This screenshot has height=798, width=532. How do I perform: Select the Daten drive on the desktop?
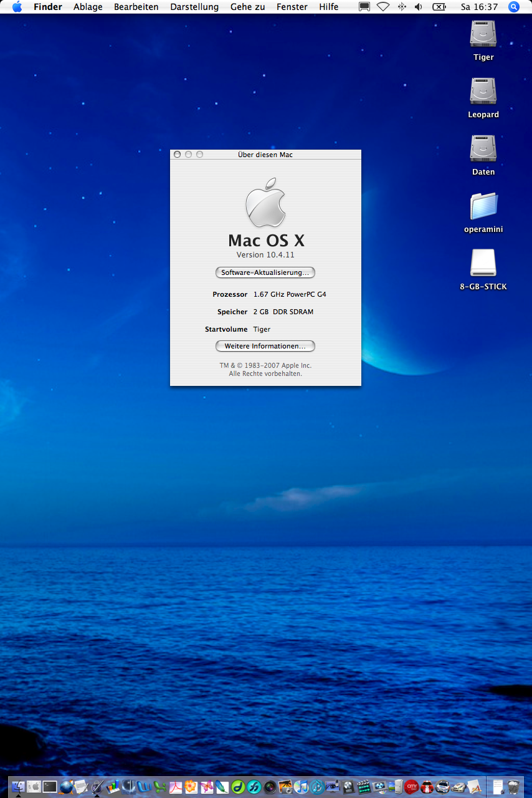[483, 149]
